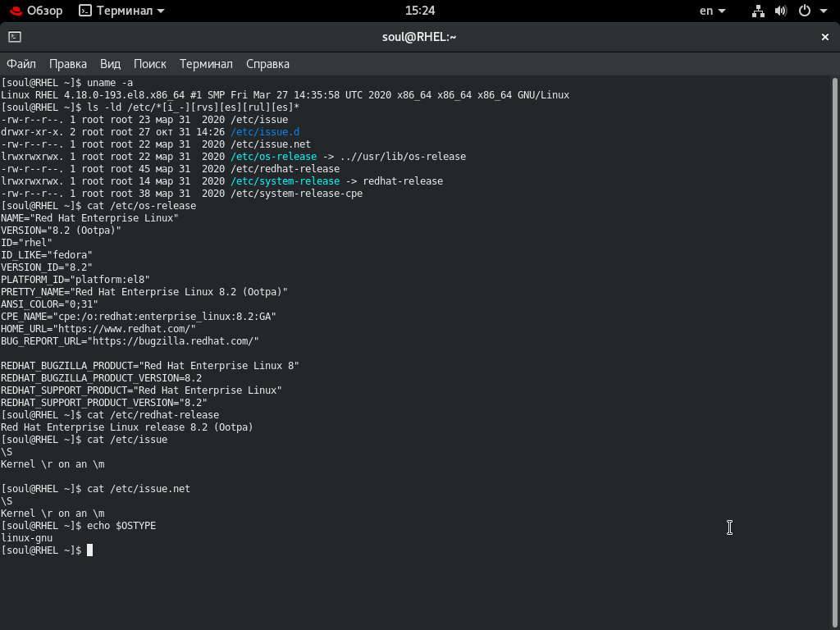Click the NAME="Red Hat Enterprise Linux" line
This screenshot has width=840, height=630.
click(89, 218)
